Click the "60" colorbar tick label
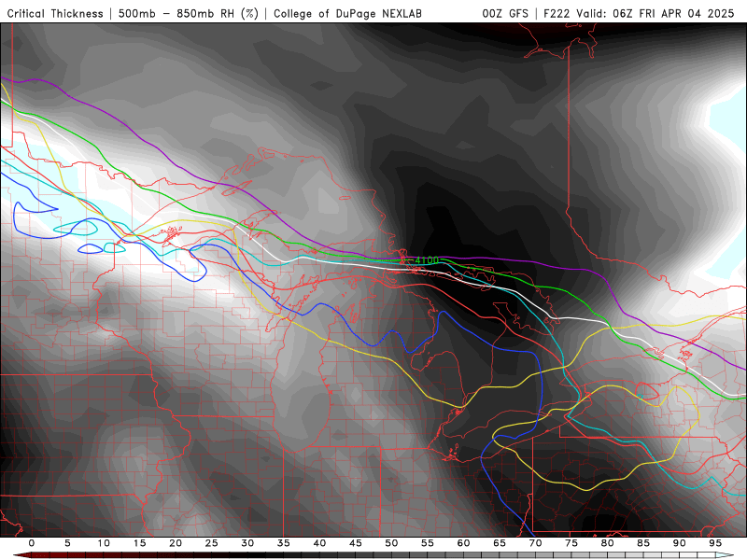Image resolution: width=747 pixels, height=560 pixels. (463, 543)
